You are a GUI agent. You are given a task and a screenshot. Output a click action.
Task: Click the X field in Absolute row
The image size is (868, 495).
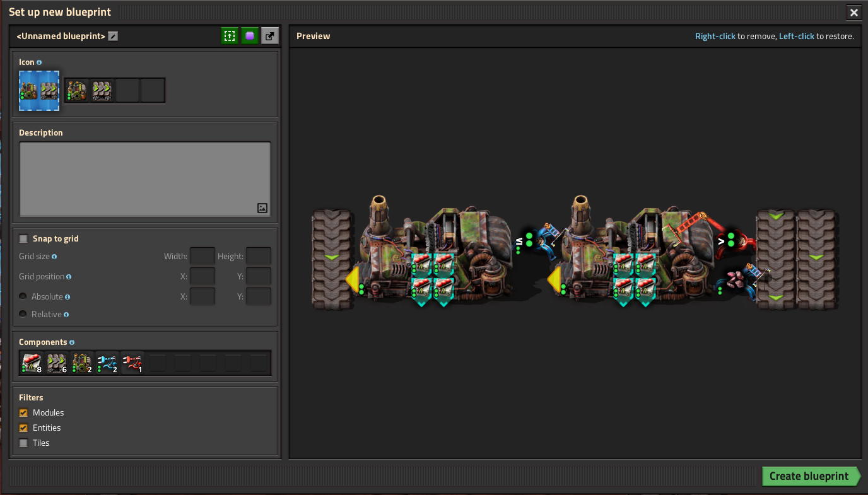202,296
